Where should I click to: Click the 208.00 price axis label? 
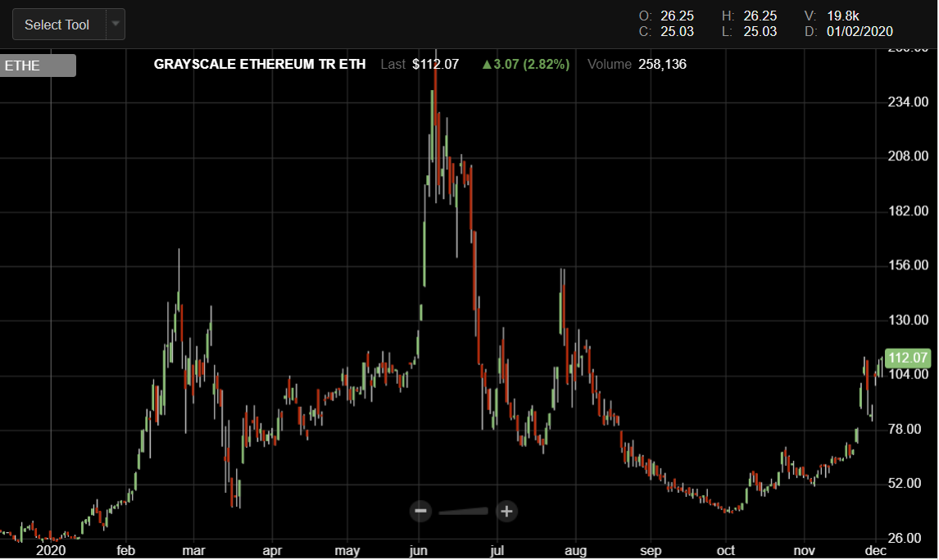[x=908, y=156]
